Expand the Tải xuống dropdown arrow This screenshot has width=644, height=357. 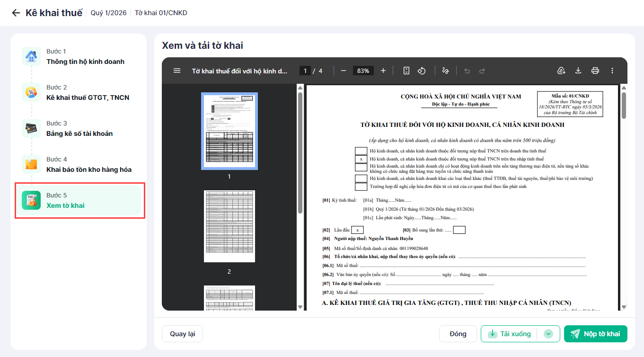548,334
